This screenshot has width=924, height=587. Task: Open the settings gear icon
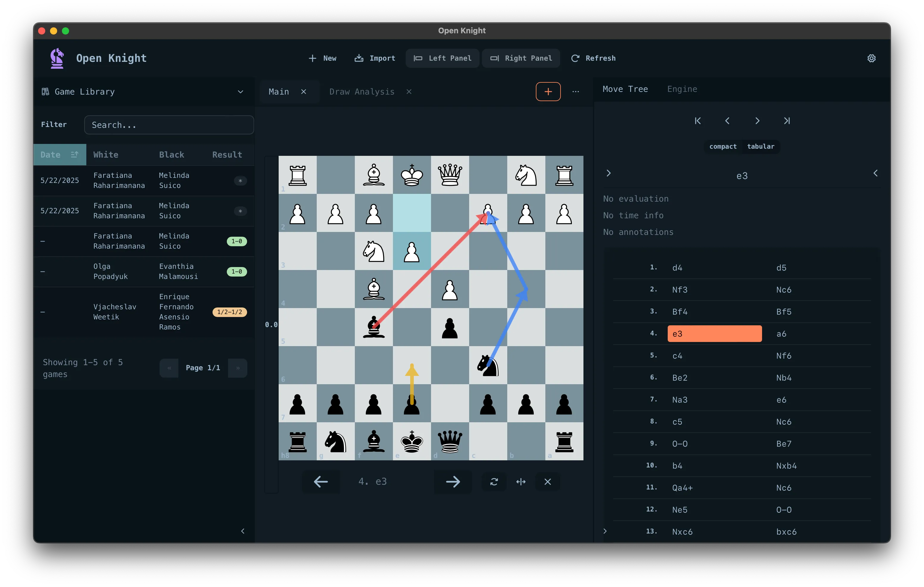click(x=871, y=58)
